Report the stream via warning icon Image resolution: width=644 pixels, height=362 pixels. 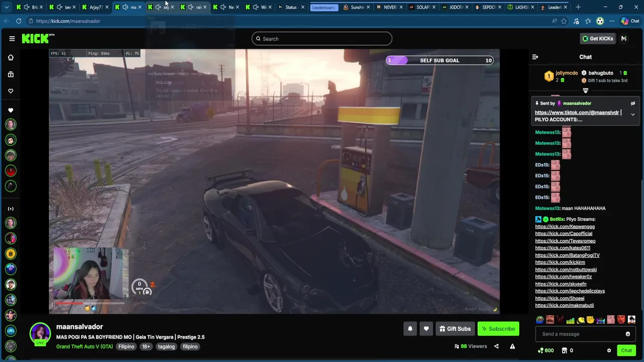point(512,346)
